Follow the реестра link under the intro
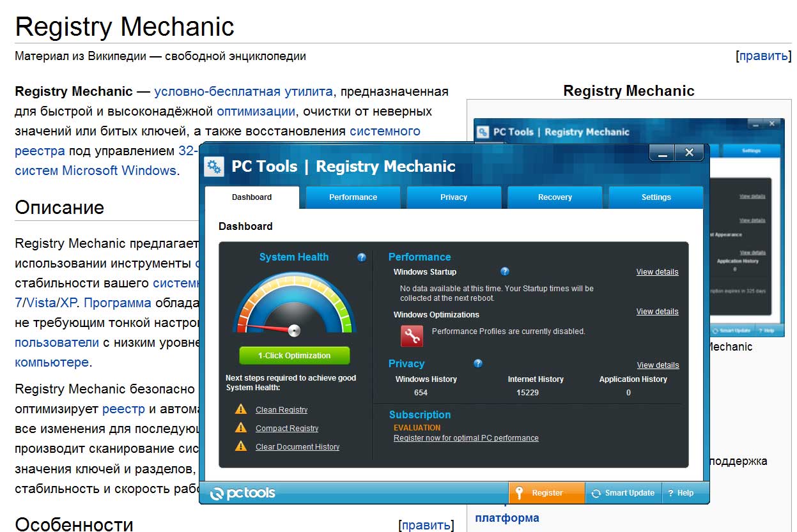Image resolution: width=797 pixels, height=532 pixels. [40, 151]
